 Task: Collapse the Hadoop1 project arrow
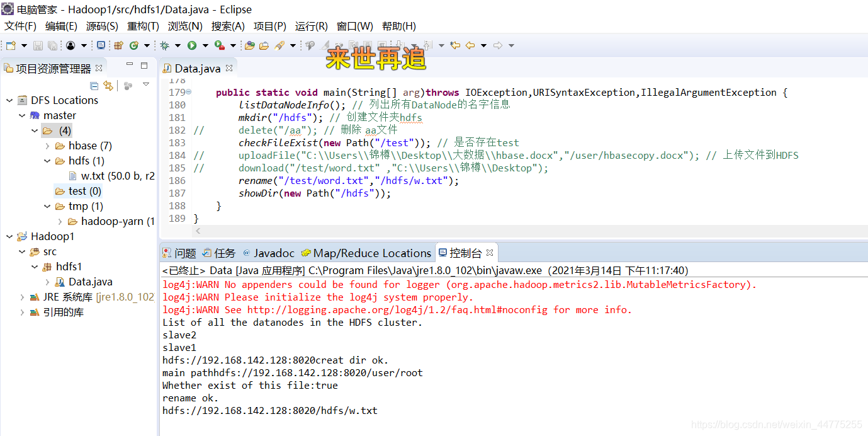(x=9, y=236)
